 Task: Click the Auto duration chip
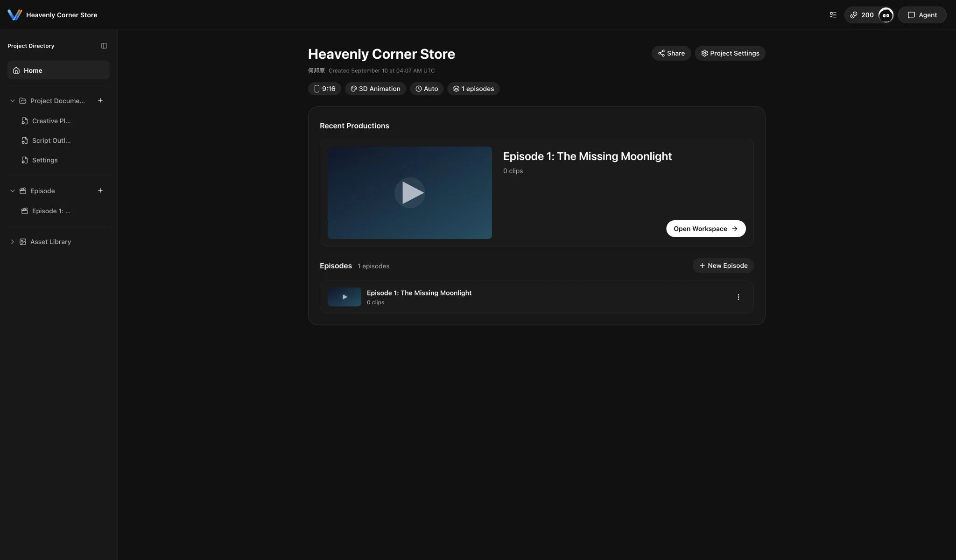(x=427, y=89)
